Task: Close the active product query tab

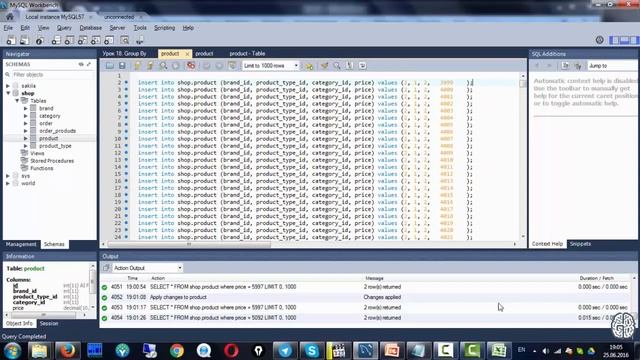Action: (187, 54)
